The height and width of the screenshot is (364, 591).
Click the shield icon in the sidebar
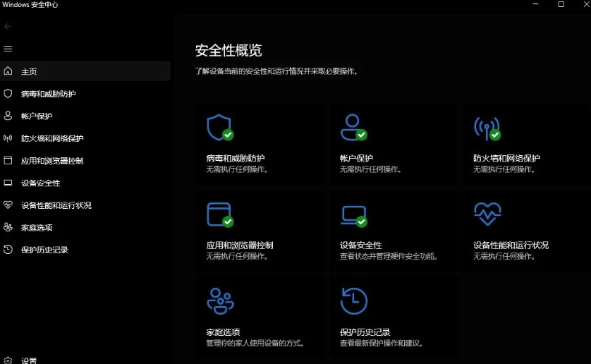pyautogui.click(x=8, y=94)
